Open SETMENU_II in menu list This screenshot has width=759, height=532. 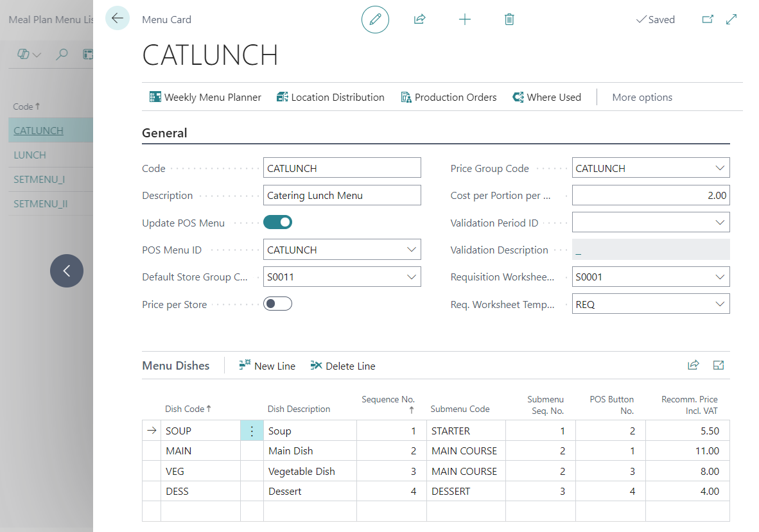(x=40, y=203)
